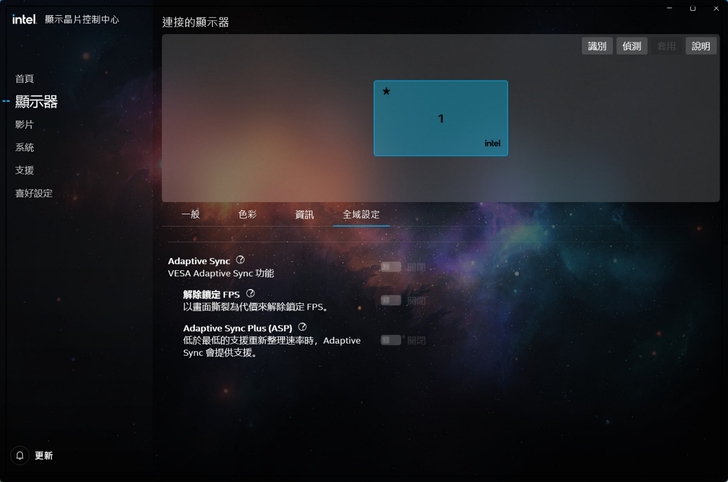
Task: Click the 偵測 button
Action: tap(632, 46)
